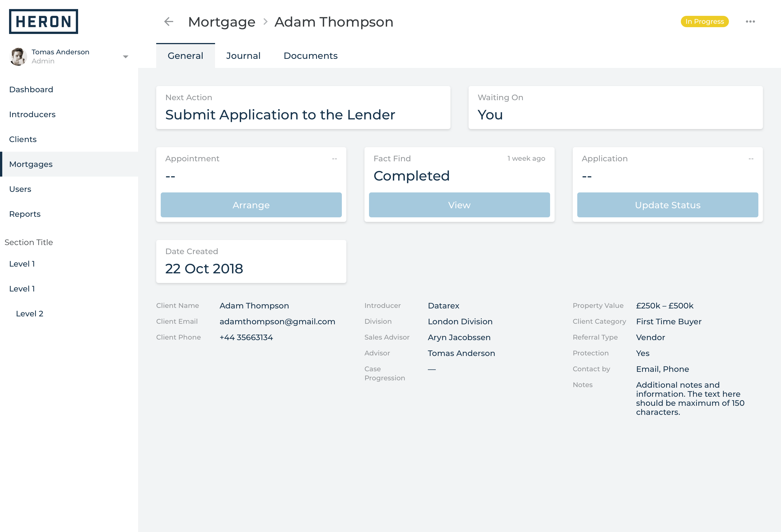Open Reports in the sidebar
Screen dimensions: 781x532
pos(69,214)
